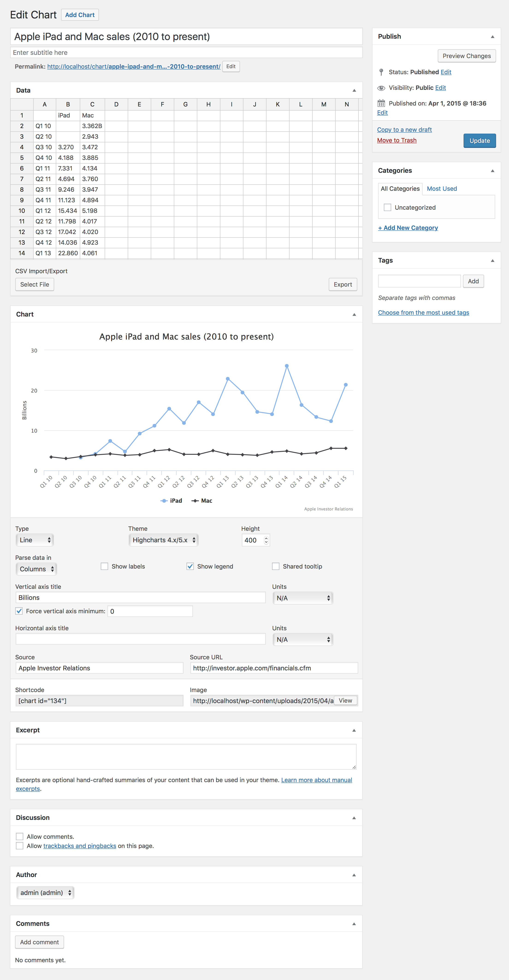
Task: Collapse the Chart panel with its triangle
Action: (x=354, y=315)
